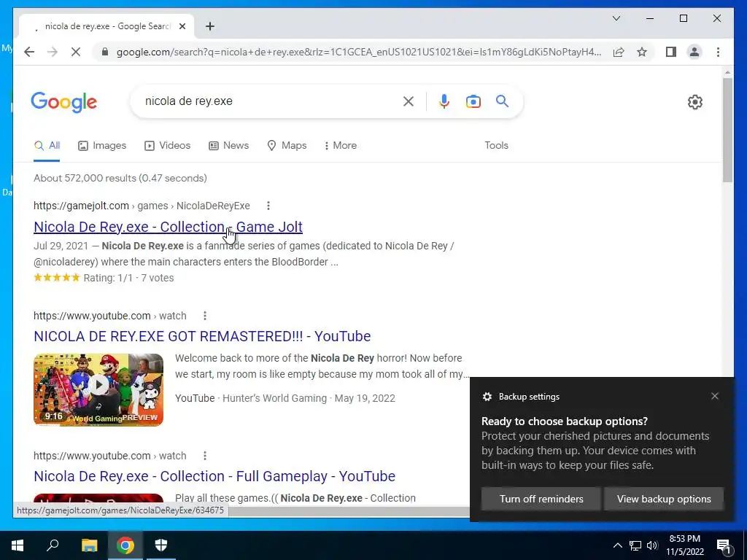Switch to the Maps tab
The width and height of the screenshot is (747, 560).
tap(287, 146)
